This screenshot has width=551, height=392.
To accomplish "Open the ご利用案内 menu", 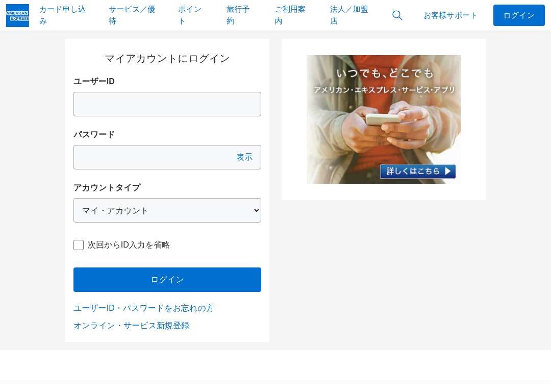I will pyautogui.click(x=290, y=15).
